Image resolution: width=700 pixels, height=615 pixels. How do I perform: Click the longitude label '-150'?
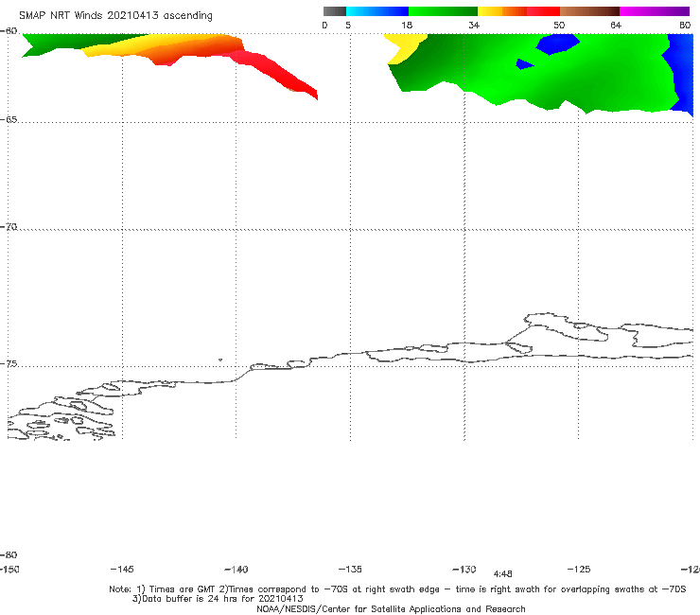coord(9,569)
